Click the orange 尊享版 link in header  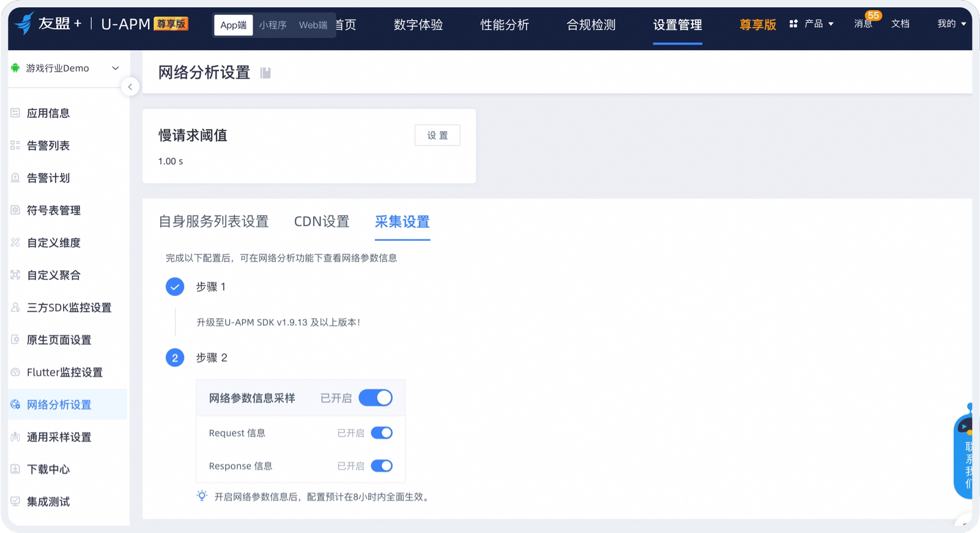[757, 25]
